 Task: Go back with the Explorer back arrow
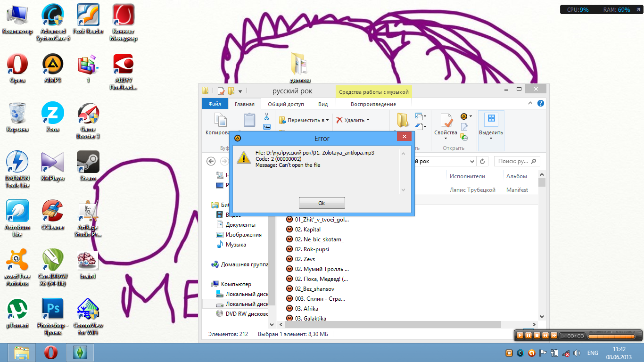pos(211,161)
